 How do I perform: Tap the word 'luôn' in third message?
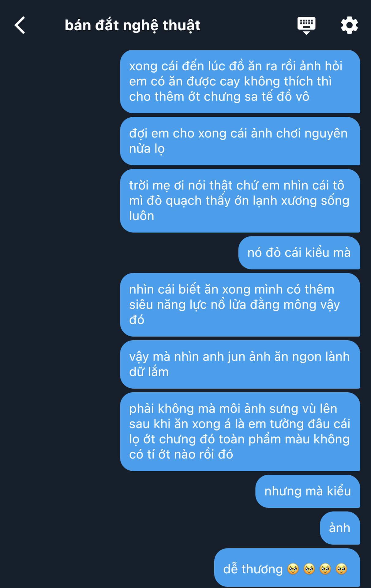141,216
